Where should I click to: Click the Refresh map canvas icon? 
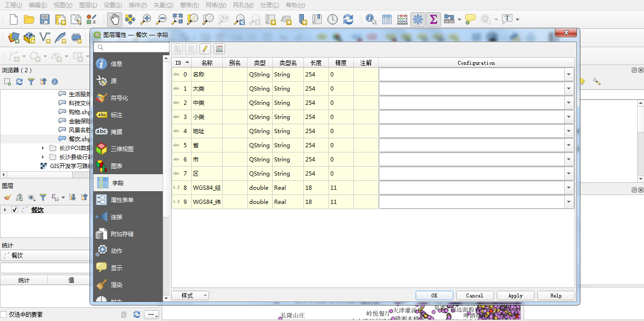click(x=348, y=19)
